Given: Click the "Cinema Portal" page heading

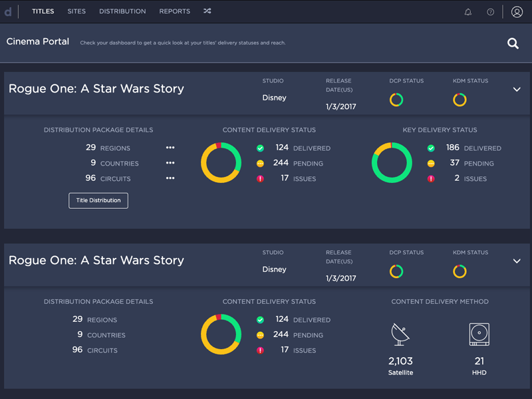Looking at the screenshot, I should 38,41.
